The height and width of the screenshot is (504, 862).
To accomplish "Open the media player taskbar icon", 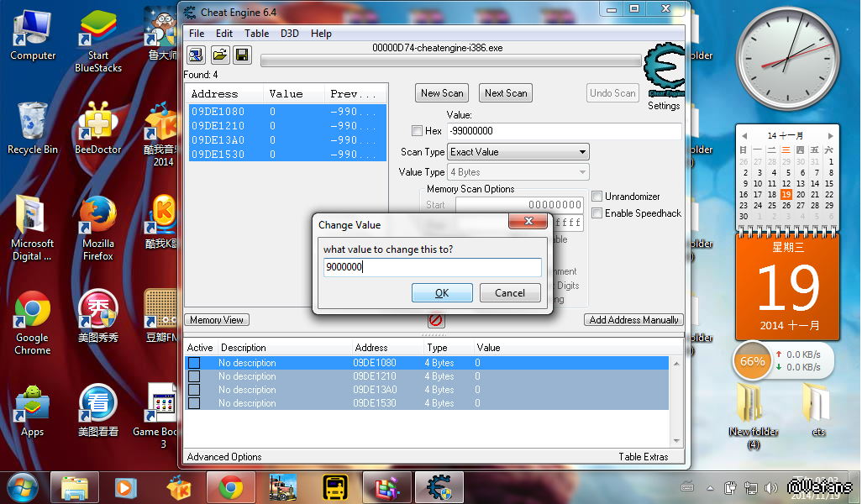I will pos(126,487).
